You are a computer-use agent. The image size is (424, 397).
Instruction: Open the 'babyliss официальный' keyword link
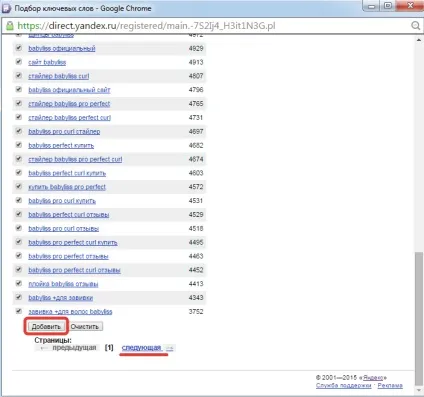[62, 49]
